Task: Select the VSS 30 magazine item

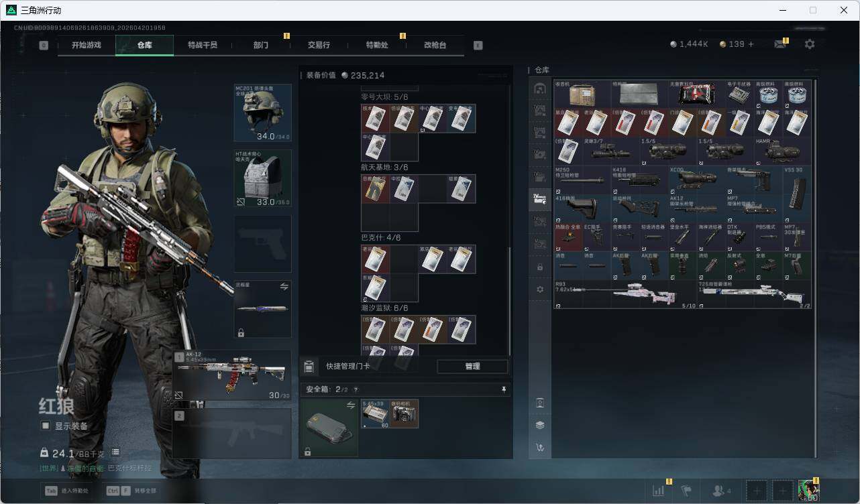Action: pyautogui.click(x=797, y=194)
